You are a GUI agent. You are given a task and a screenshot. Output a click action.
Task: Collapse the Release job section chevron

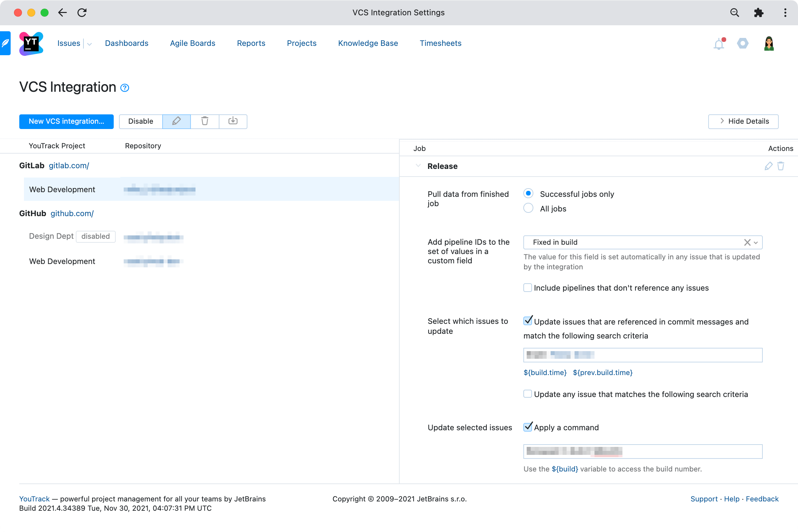418,166
